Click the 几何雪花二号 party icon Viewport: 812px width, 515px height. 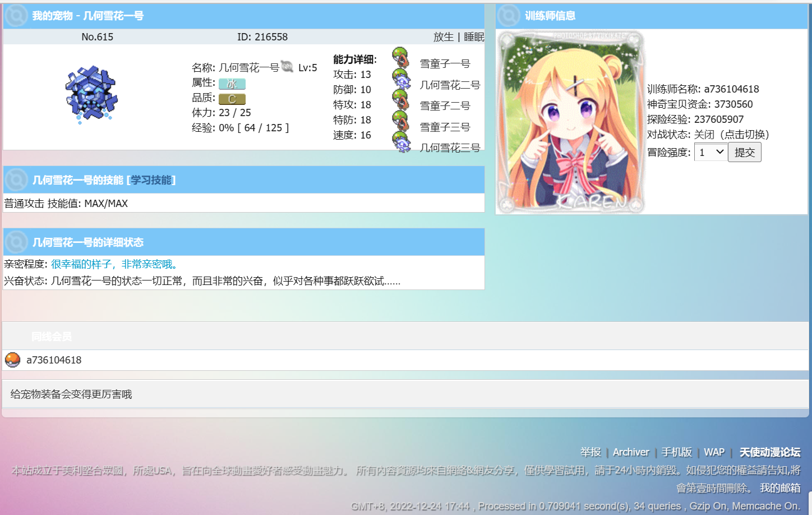pos(401,79)
